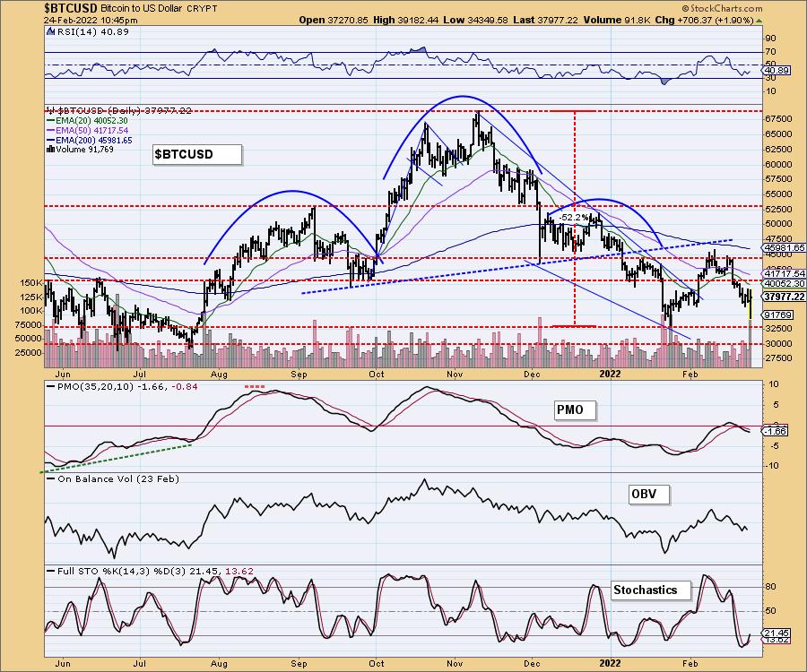
Task: Click the bold 37977.22 last price tag
Action: click(785, 297)
